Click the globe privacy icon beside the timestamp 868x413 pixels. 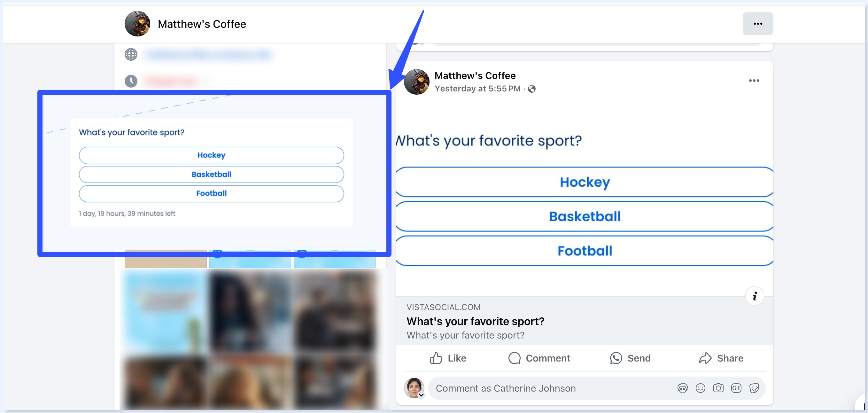[x=532, y=89]
